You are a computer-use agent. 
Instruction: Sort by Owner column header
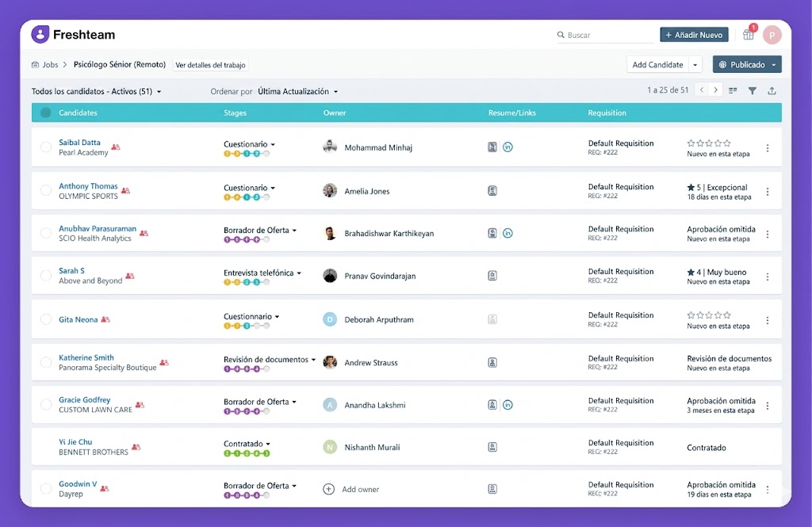pos(335,113)
